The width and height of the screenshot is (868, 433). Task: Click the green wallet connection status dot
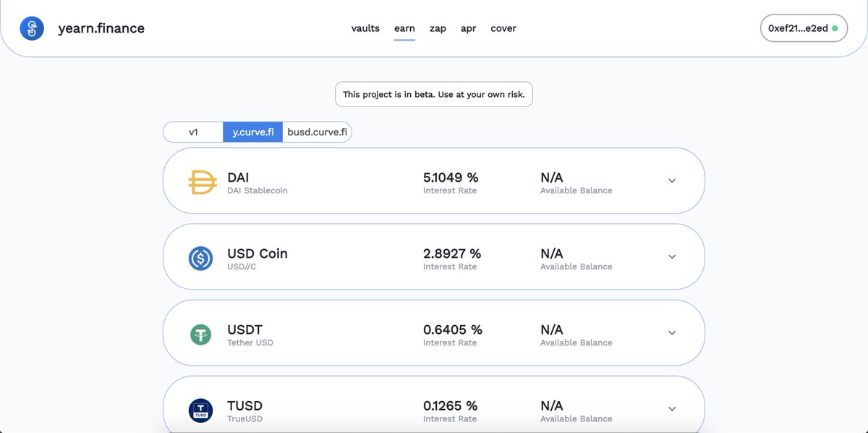pyautogui.click(x=835, y=28)
